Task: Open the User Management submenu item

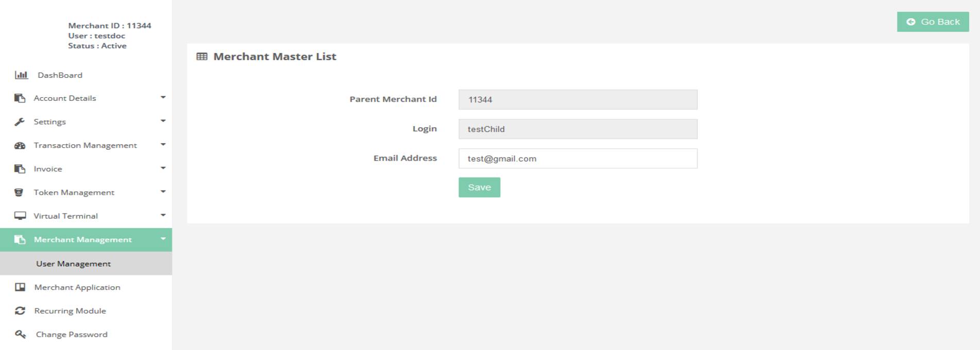Action: (x=74, y=264)
